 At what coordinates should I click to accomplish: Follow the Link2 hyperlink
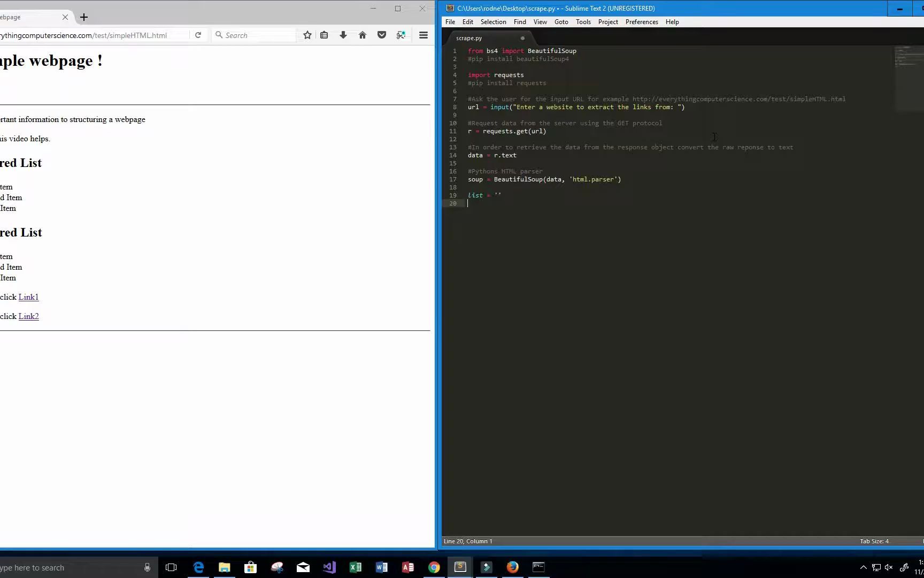(28, 316)
